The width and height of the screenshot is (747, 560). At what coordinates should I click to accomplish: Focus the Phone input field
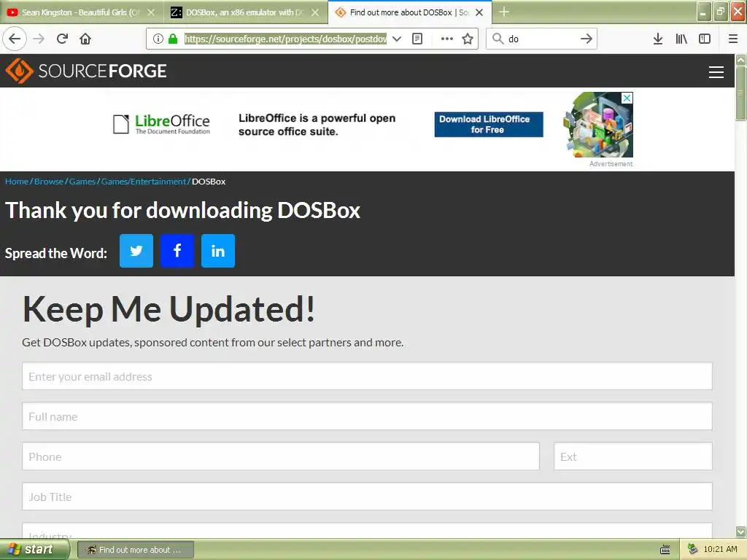(x=281, y=456)
